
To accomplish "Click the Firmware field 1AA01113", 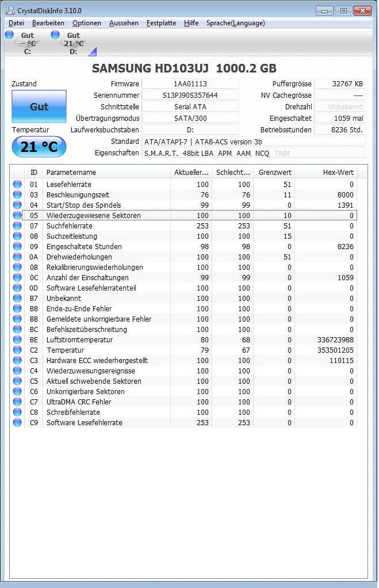I will (190, 83).
